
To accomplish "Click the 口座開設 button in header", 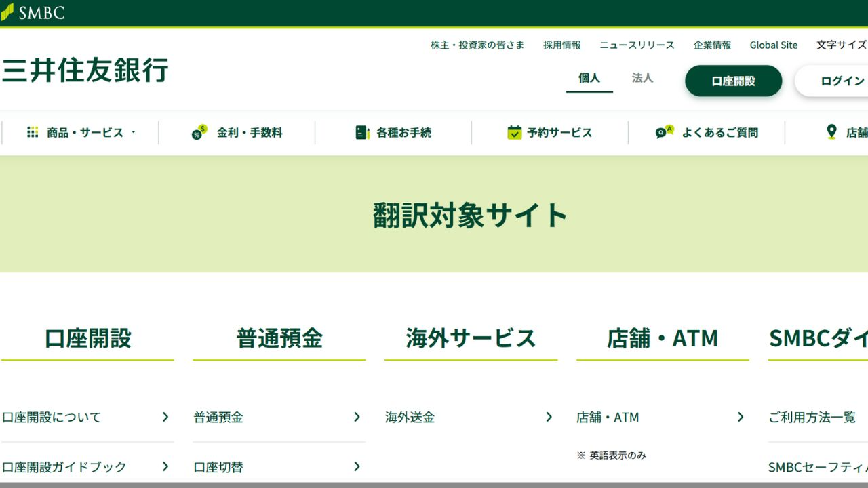I will [x=733, y=81].
